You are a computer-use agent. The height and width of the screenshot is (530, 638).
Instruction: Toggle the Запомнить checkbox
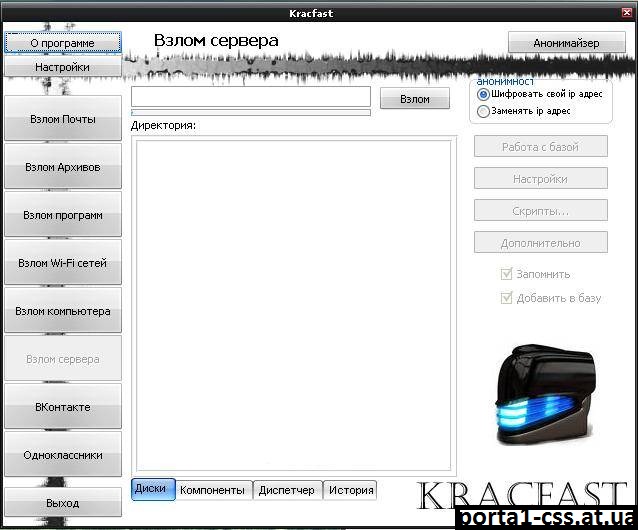tap(507, 274)
